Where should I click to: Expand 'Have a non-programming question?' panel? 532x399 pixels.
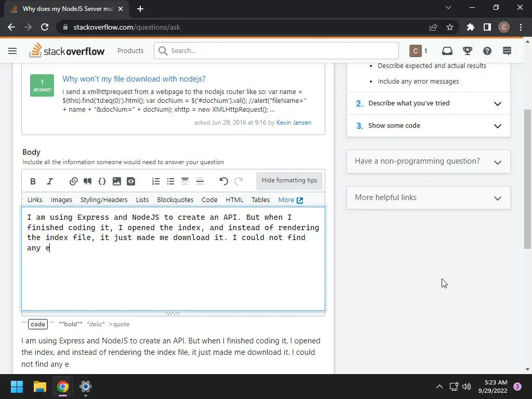tap(429, 162)
